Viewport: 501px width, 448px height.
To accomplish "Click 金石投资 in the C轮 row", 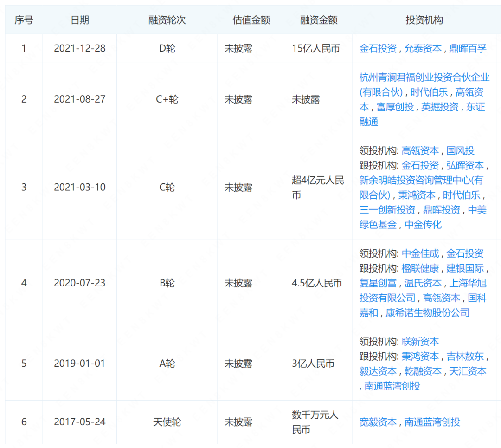I will [x=420, y=166].
